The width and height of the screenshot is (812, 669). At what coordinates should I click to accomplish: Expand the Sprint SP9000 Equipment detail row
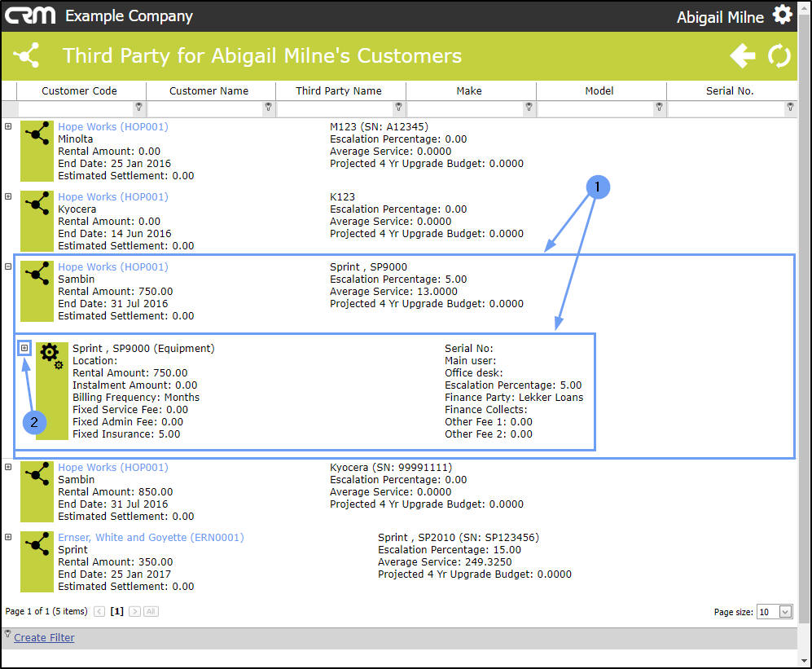(24, 348)
